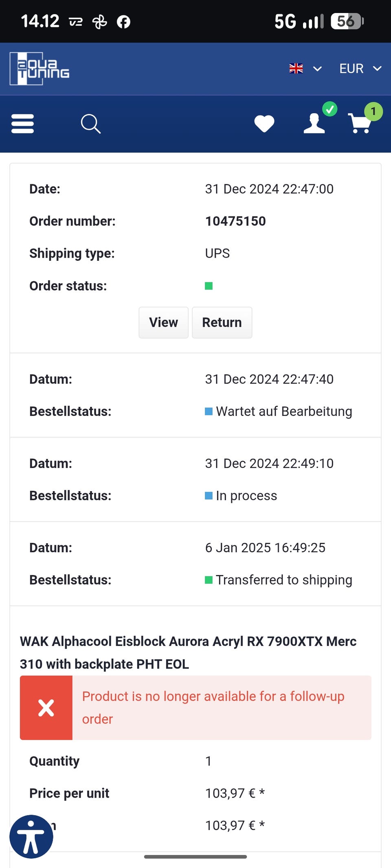Open the WAK Alphacool Eisblock product title
The width and height of the screenshot is (391, 868).
point(188,652)
